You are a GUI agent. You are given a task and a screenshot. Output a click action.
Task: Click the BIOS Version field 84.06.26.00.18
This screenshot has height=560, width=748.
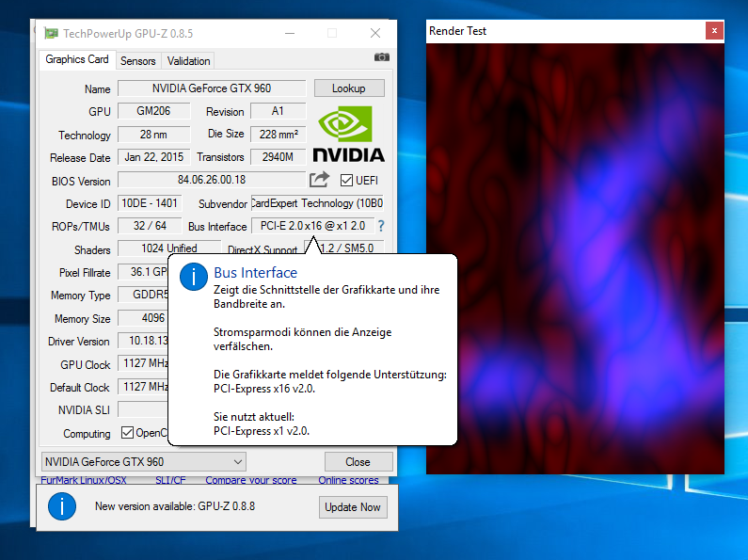click(x=212, y=180)
